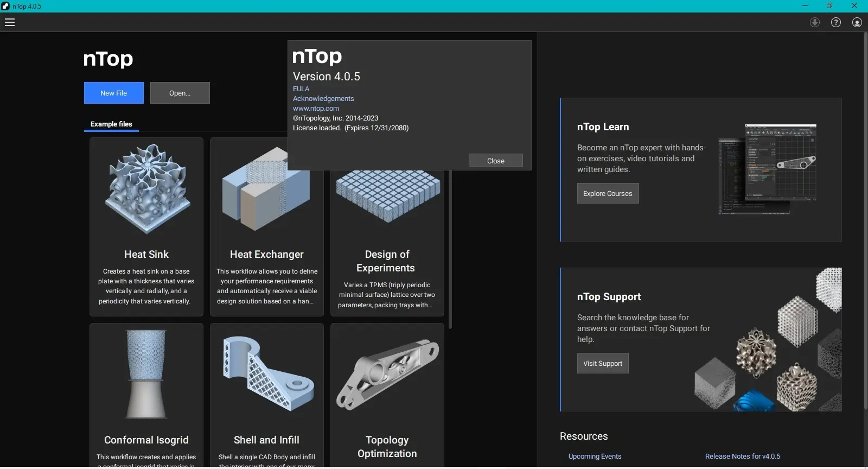Click the nTop Learn heading
This screenshot has width=868, height=469.
click(x=603, y=127)
